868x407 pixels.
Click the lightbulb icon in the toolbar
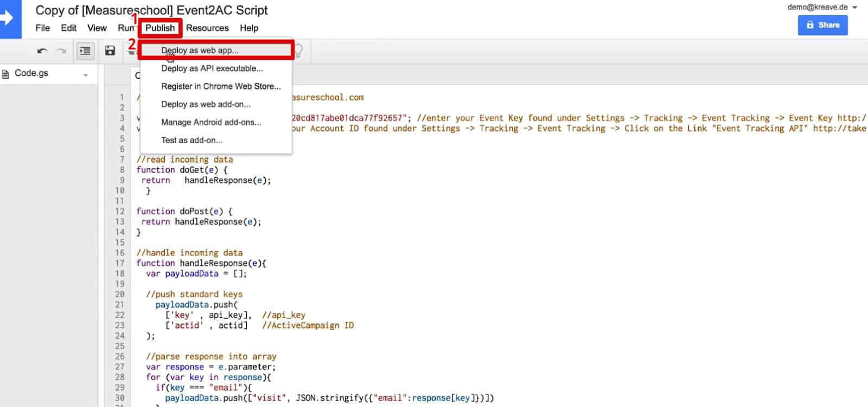(298, 50)
